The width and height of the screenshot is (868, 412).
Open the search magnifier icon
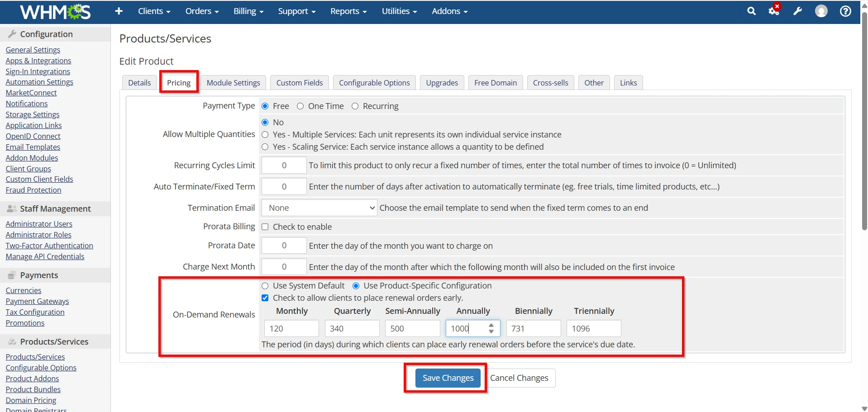pos(751,11)
